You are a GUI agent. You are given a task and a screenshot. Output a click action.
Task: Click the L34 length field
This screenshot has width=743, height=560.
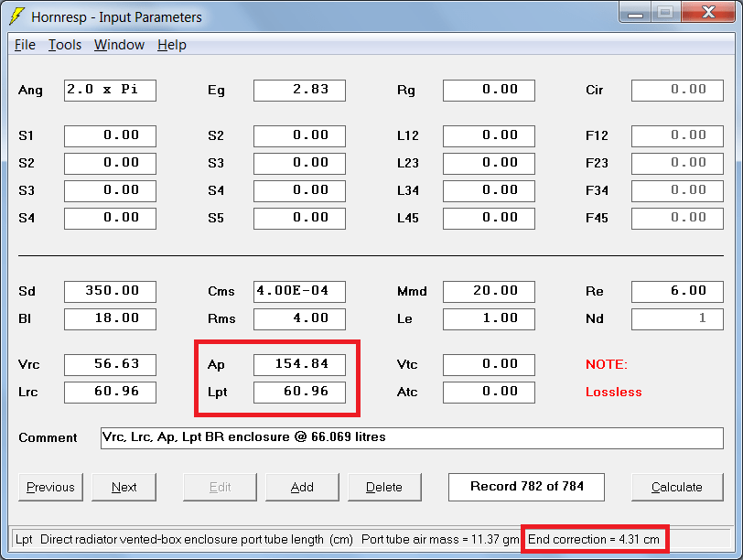point(489,191)
